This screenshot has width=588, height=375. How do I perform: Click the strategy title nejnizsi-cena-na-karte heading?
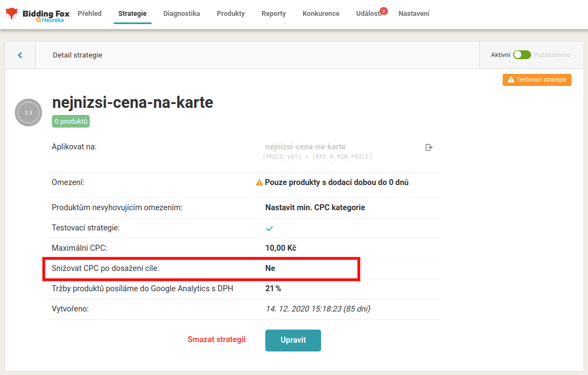[132, 102]
